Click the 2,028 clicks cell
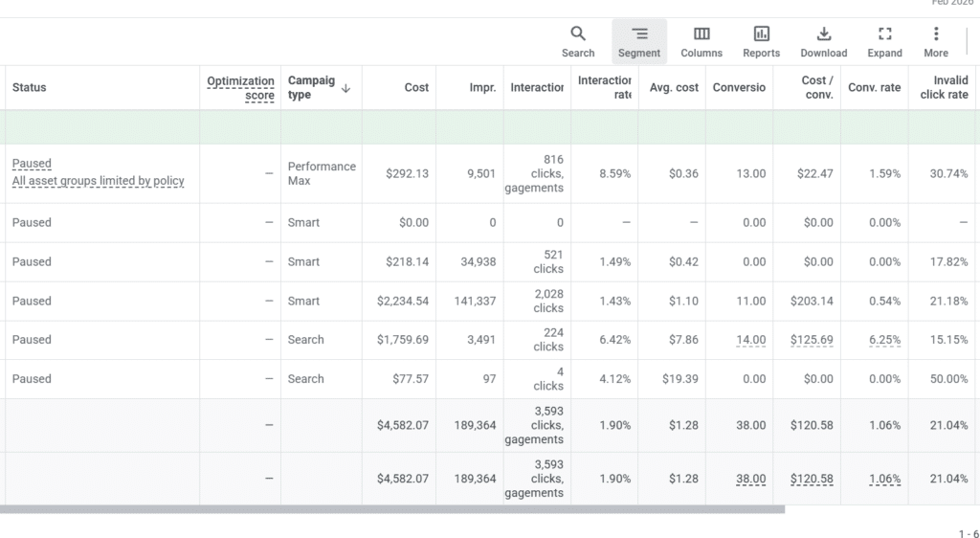The height and width of the screenshot is (538, 980). pyautogui.click(x=548, y=302)
